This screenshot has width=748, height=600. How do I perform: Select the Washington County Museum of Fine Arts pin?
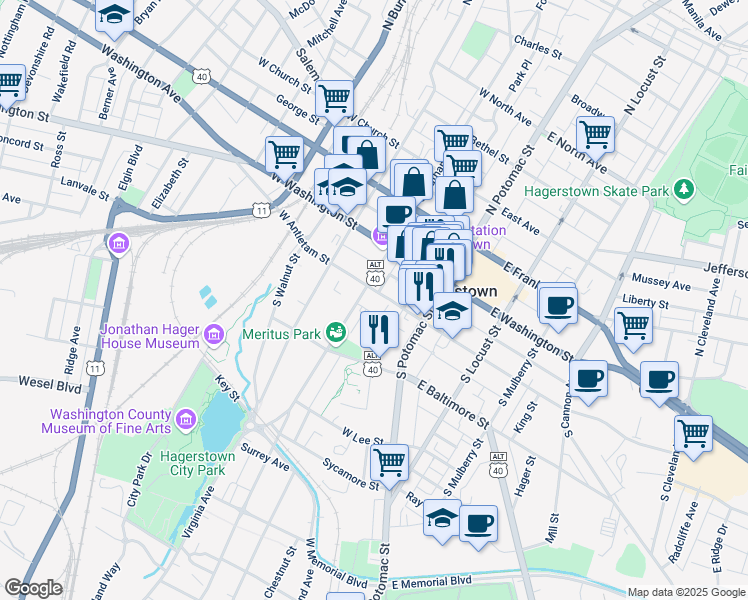186,420
